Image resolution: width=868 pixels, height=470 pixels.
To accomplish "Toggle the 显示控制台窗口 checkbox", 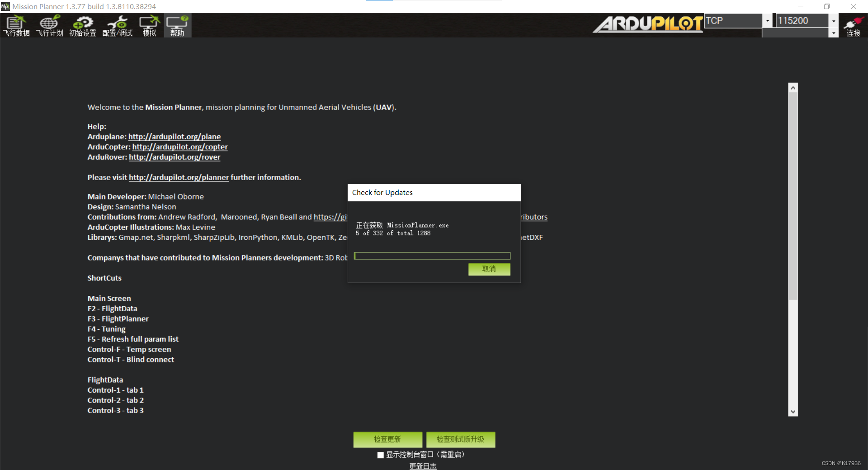I will (x=381, y=455).
